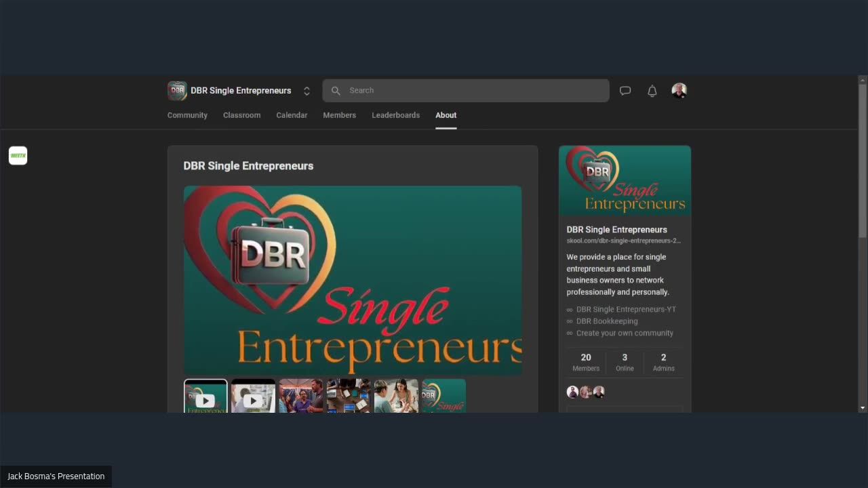Screen dimensions: 868x488
Task: Click the DBR Single Entrepreneurs name in the header
Action: click(x=241, y=91)
